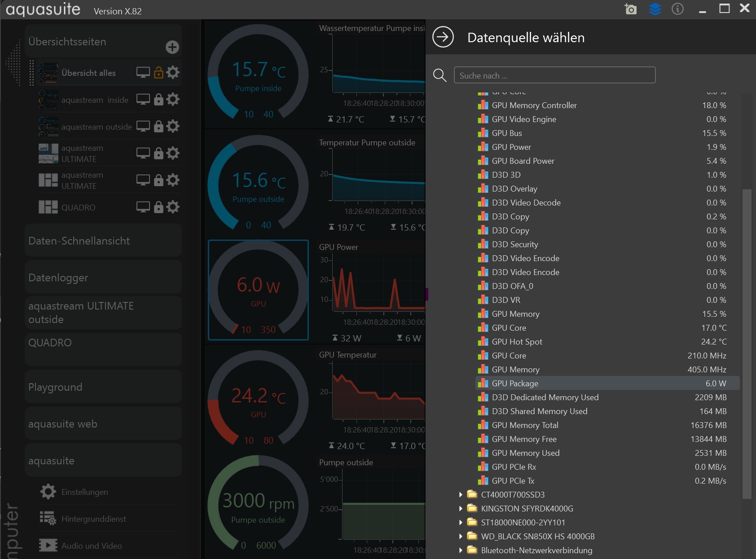Open the Datenlogger section
756x559 pixels.
103,278
